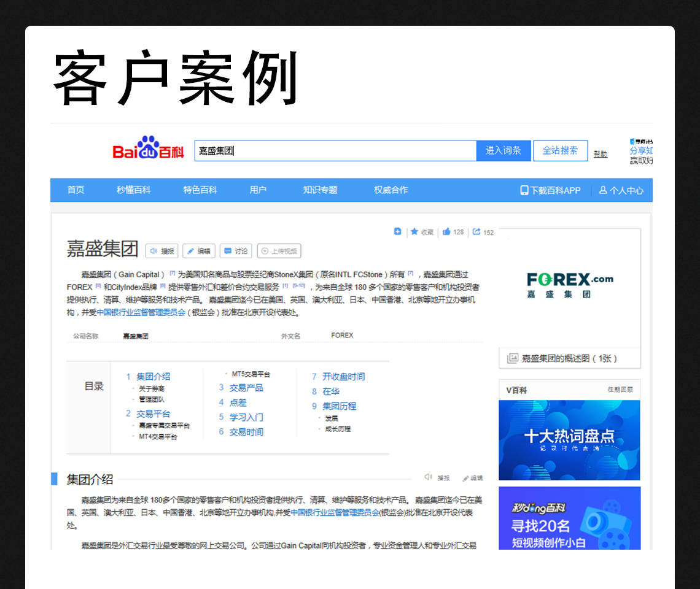Viewport: 700px width, 589px height.
Task: Open the 往期回顾 link in V百科 panel
Action: (x=620, y=390)
